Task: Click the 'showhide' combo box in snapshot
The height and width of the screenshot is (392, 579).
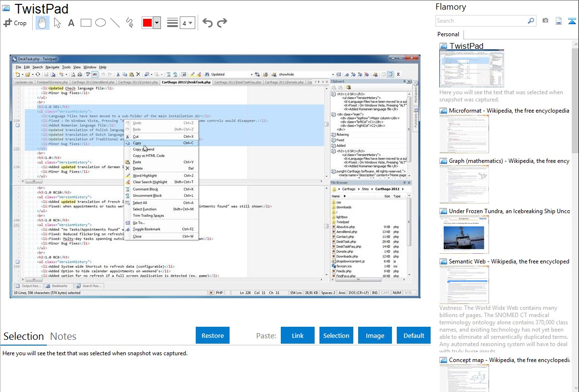Action: tap(306, 74)
